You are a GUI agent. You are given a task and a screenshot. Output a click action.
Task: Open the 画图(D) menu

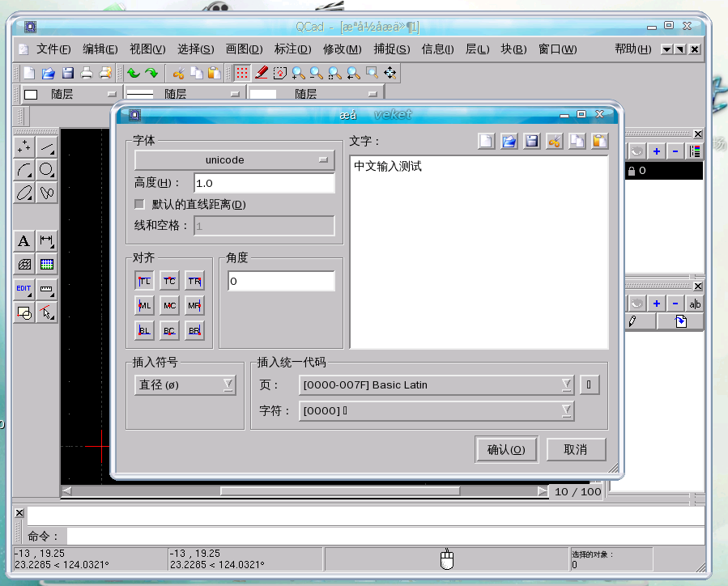coord(244,49)
